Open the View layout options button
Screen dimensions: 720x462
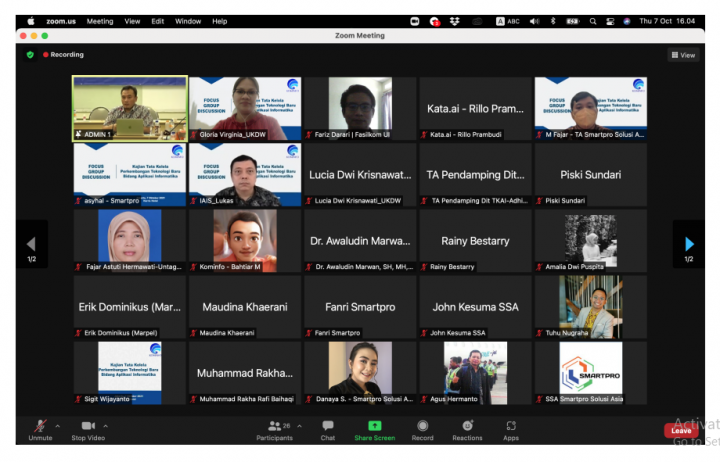tap(683, 55)
